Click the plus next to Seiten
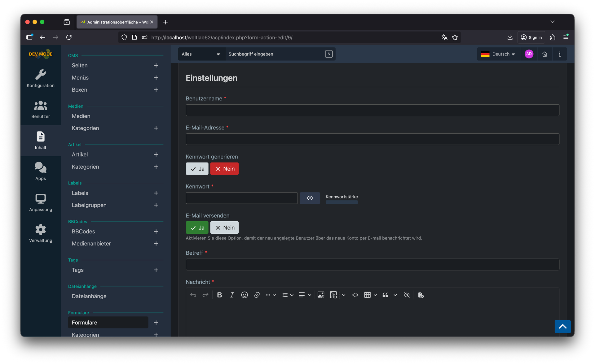The image size is (595, 364). point(156,65)
